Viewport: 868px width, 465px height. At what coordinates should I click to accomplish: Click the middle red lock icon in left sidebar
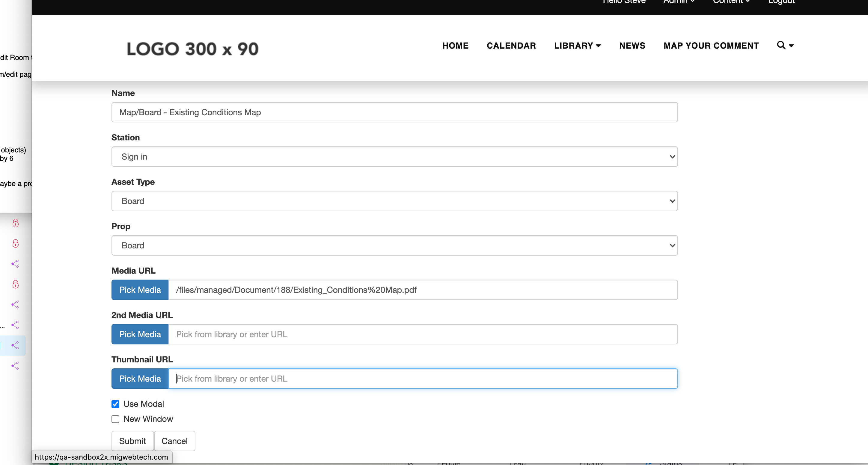click(16, 244)
